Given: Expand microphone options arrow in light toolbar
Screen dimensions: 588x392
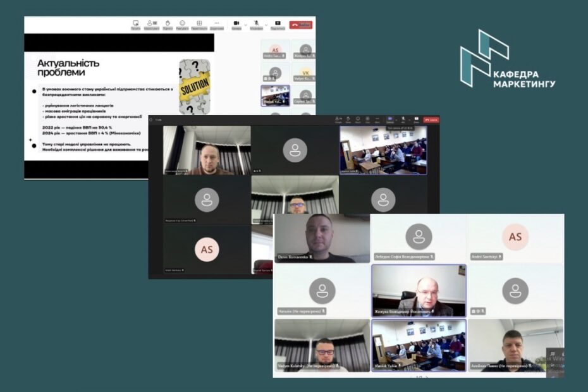Looking at the screenshot, I should pos(265,25).
